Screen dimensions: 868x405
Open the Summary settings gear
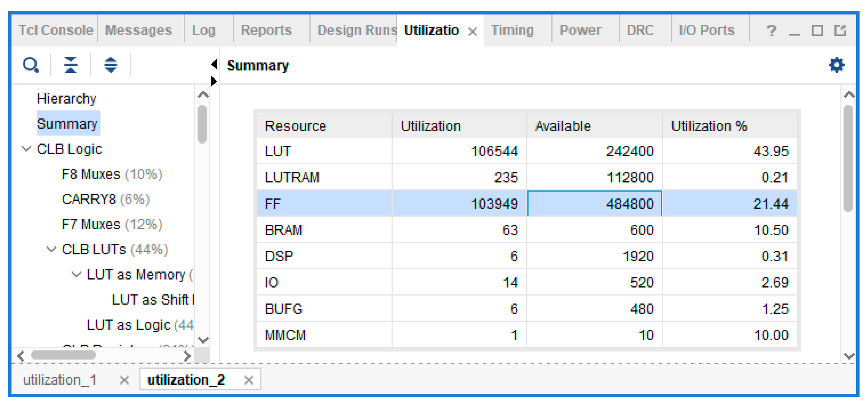coord(836,65)
